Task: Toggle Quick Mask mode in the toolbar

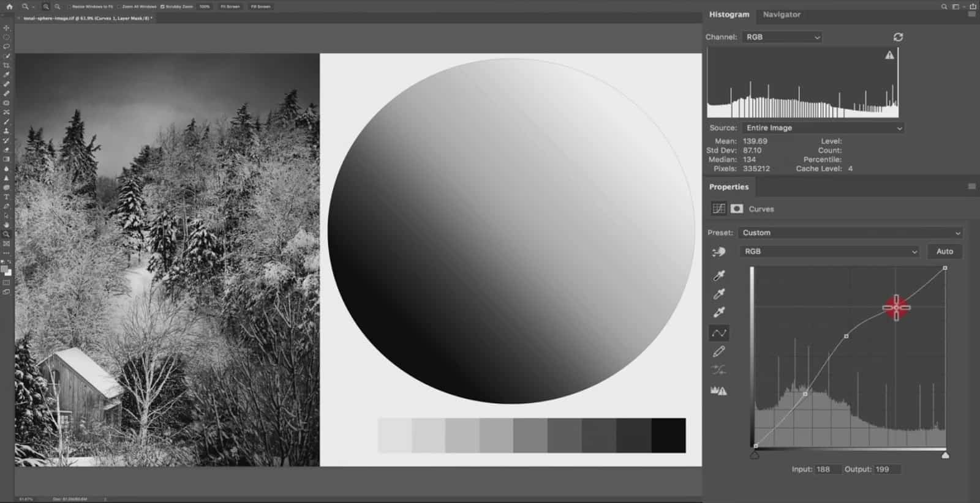Action: tap(7, 283)
